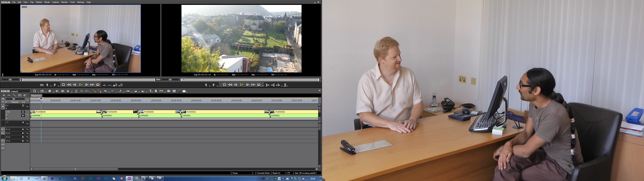Open the Create Title tool dropdown arrow
This screenshot has width=644, height=181.
(152, 92)
